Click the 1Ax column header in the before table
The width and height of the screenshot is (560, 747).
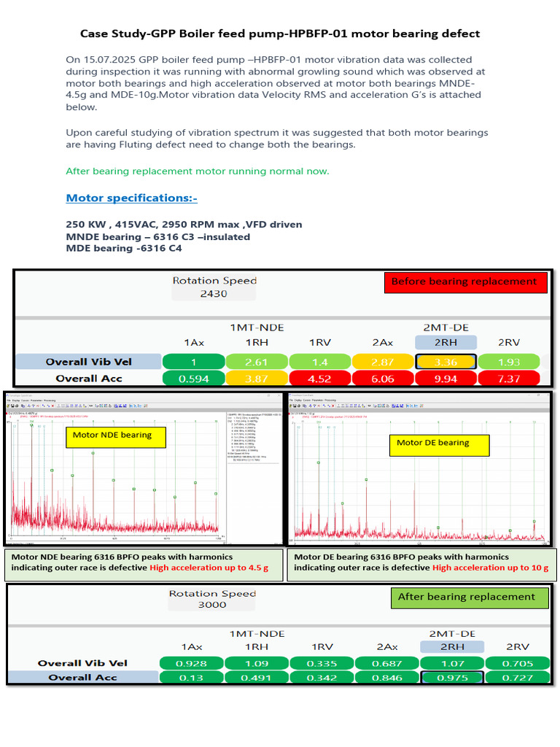point(194,343)
